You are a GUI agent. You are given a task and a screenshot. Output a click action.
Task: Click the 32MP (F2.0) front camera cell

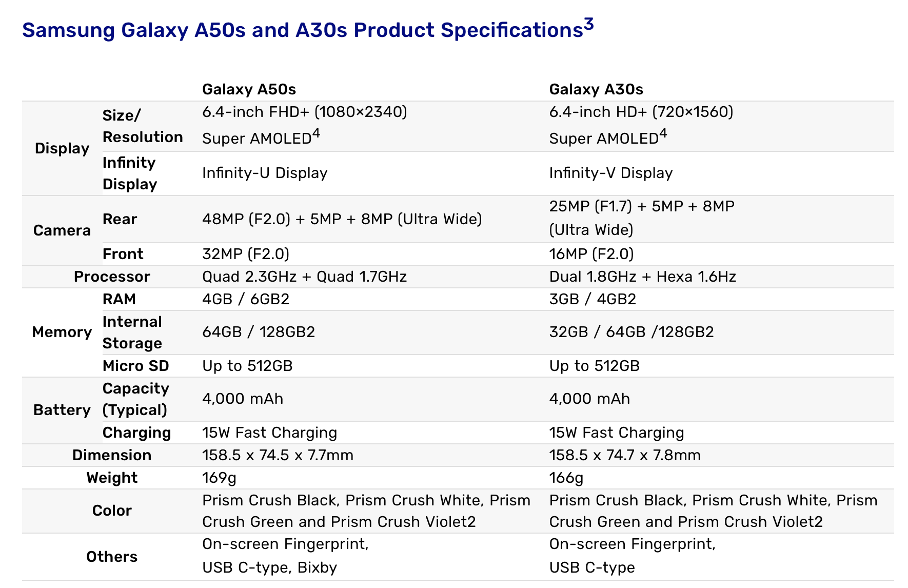point(246,254)
